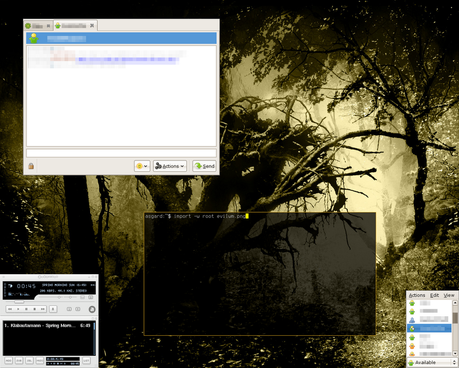Viewport: 459px width, 368px height.
Task: Open the View menu in buddy list
Action: [449, 295]
